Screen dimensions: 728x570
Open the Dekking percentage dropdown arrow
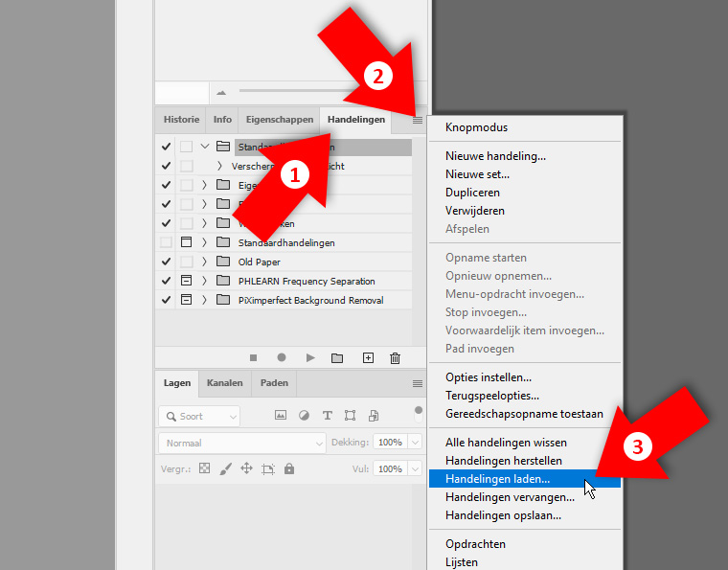415,444
